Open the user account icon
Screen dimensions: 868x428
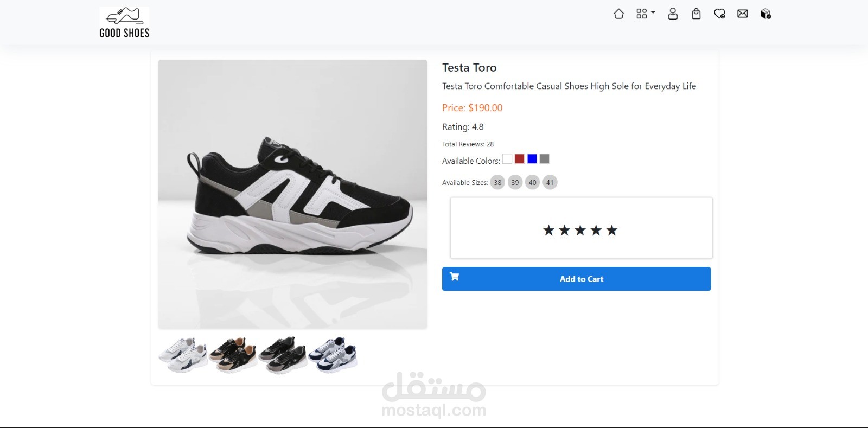pyautogui.click(x=673, y=14)
